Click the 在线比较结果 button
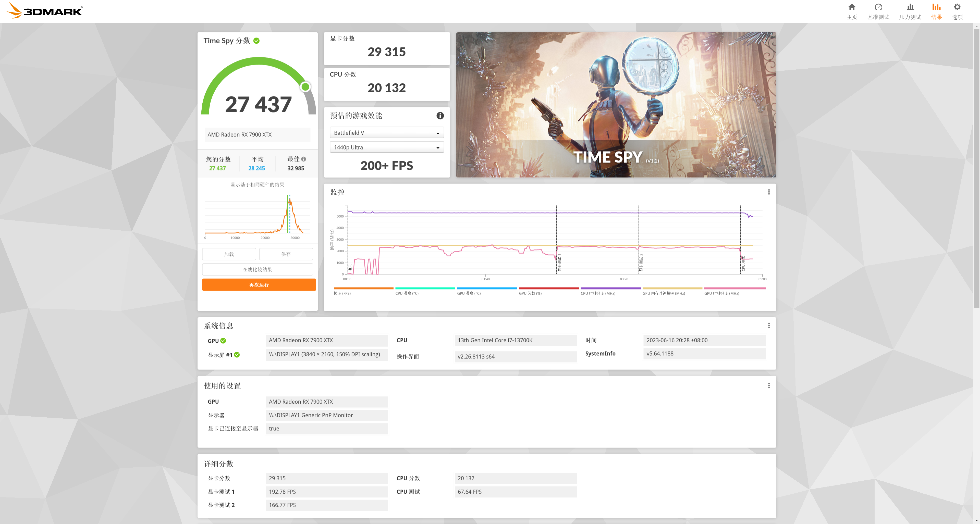Viewport: 980px width, 524px height. click(x=257, y=270)
